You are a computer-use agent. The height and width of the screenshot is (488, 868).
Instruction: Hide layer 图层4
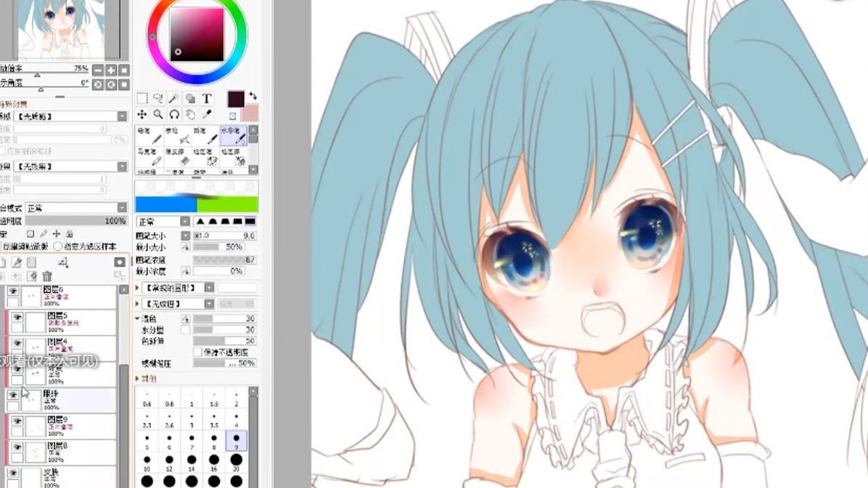[17, 344]
